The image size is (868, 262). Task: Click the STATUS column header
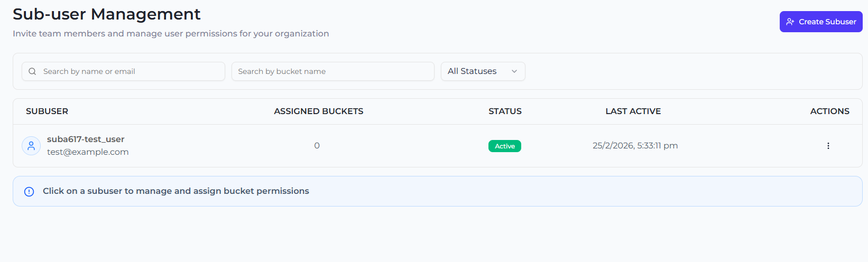point(504,111)
